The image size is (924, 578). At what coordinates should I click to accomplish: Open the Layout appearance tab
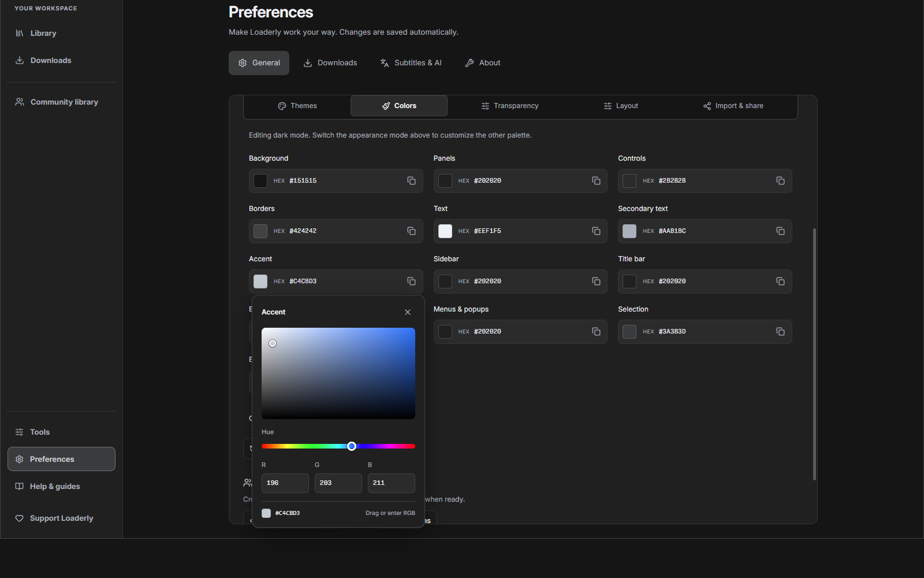621,106
